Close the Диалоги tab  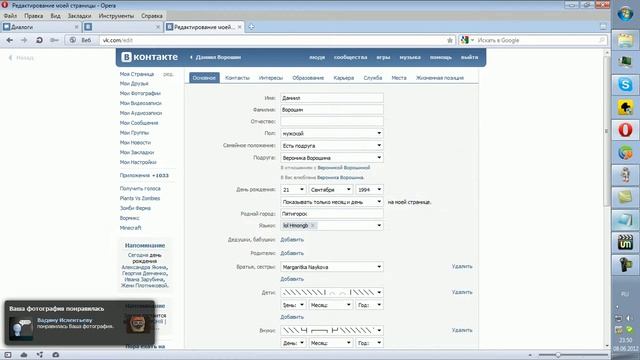[76, 27]
